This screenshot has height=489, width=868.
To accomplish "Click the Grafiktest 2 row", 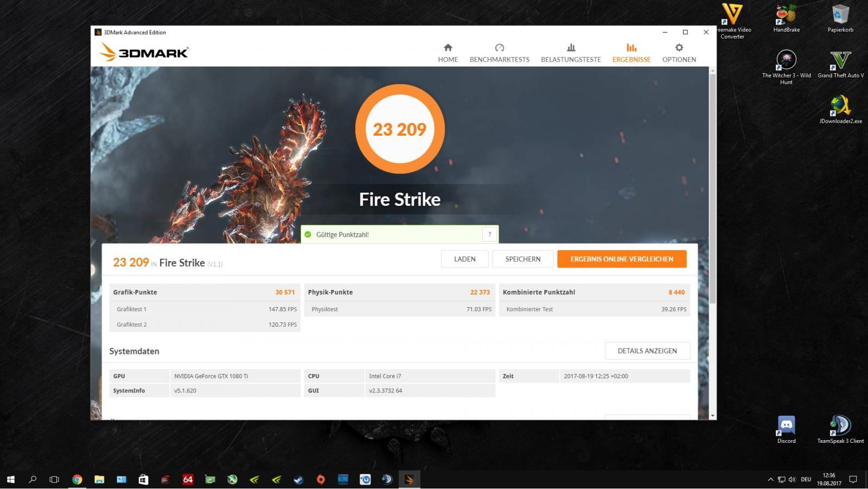I will click(205, 325).
